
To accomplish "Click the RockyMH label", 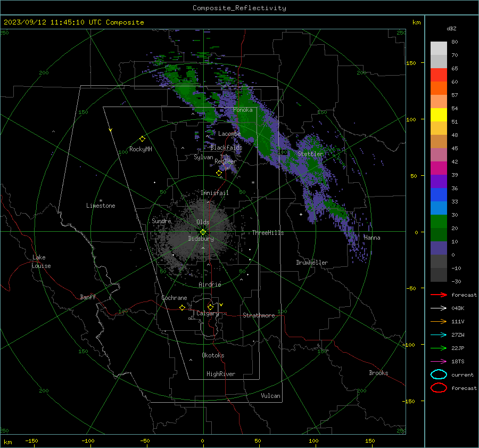I will pos(141,149).
